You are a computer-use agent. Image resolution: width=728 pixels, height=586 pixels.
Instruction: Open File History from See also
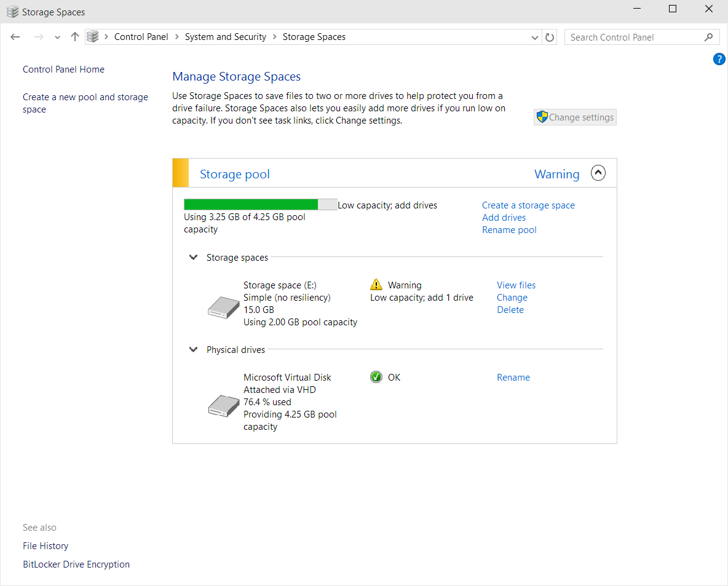45,545
